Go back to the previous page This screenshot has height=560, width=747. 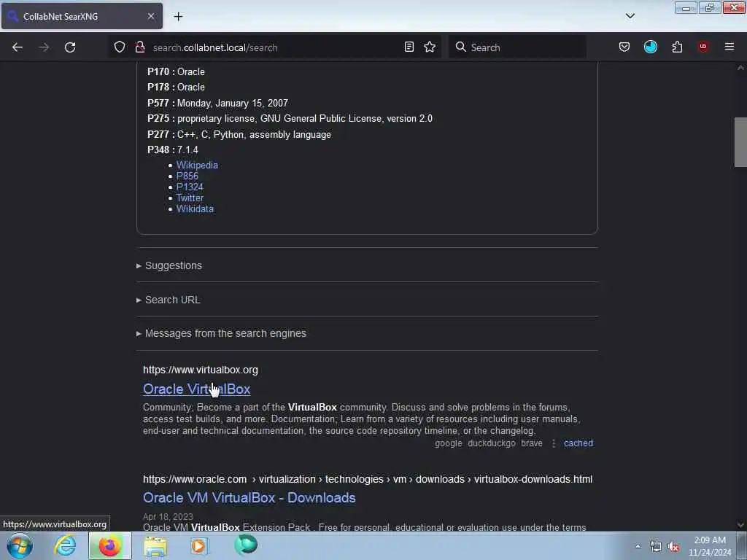(18, 47)
